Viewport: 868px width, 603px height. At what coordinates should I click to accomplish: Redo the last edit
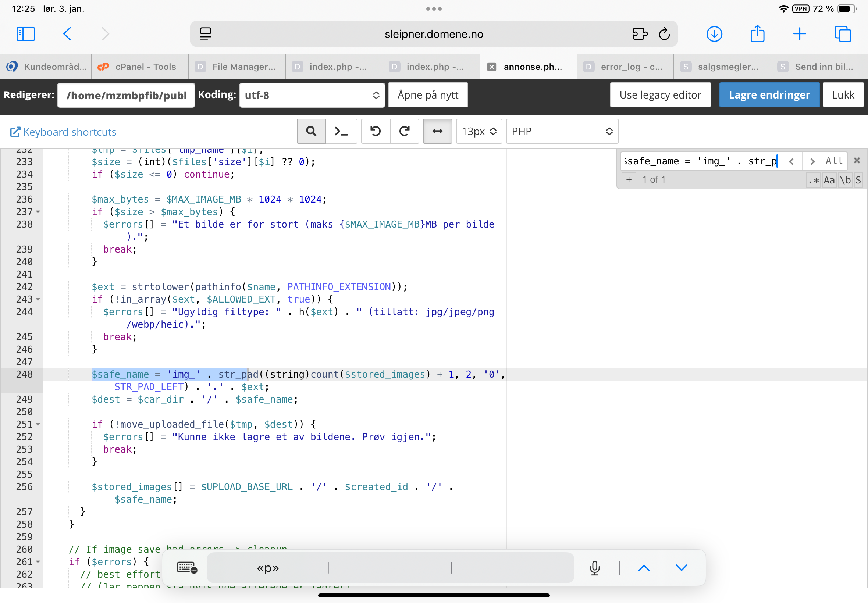(404, 131)
